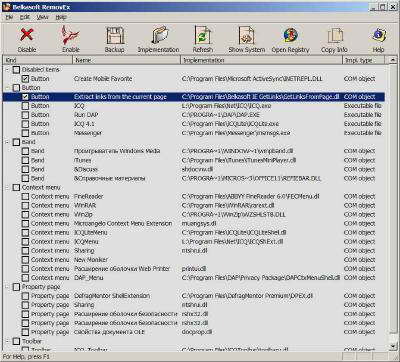Open the Help menu
This screenshot has width=400, height=362.
61,17
